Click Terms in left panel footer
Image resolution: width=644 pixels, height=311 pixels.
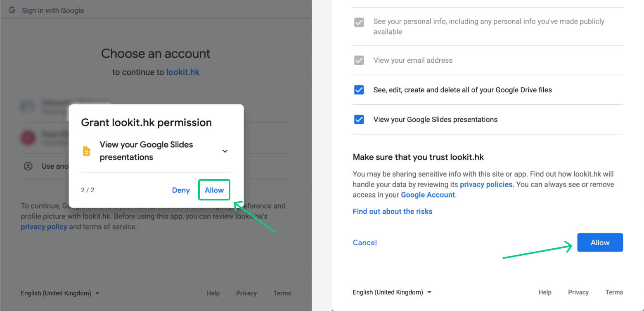282,293
